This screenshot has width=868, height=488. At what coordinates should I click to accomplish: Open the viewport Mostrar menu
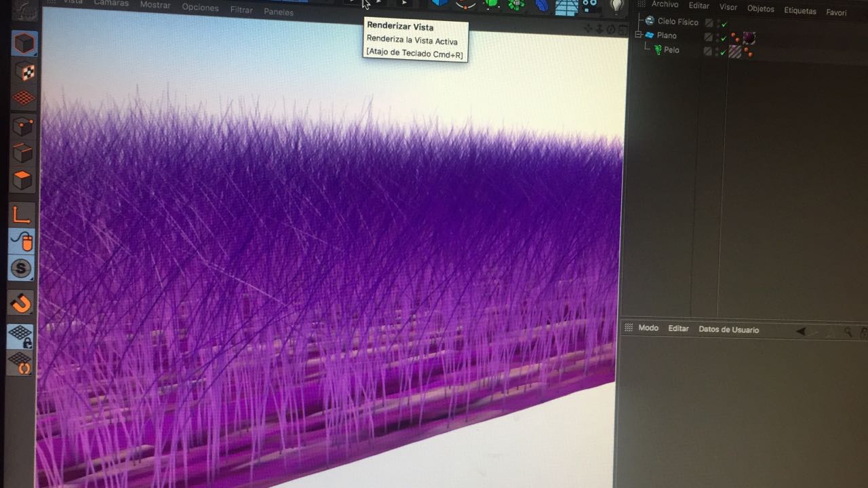pyautogui.click(x=155, y=5)
